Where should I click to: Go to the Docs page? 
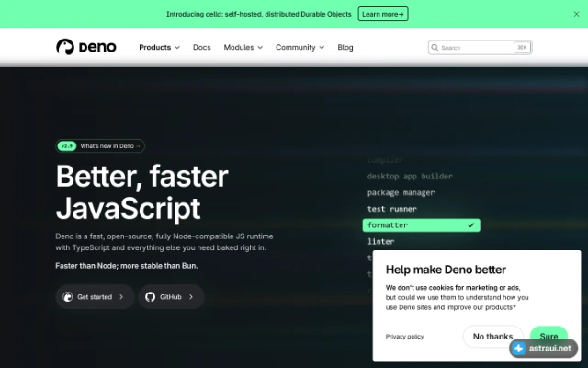pos(202,47)
